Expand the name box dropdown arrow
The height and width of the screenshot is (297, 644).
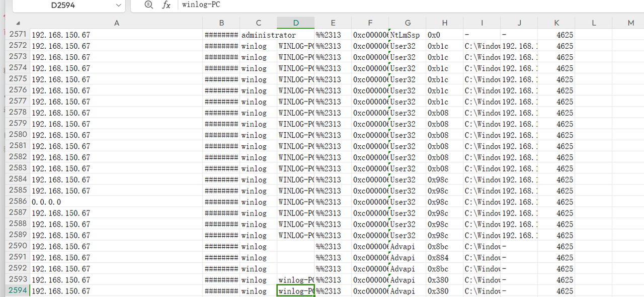point(119,5)
